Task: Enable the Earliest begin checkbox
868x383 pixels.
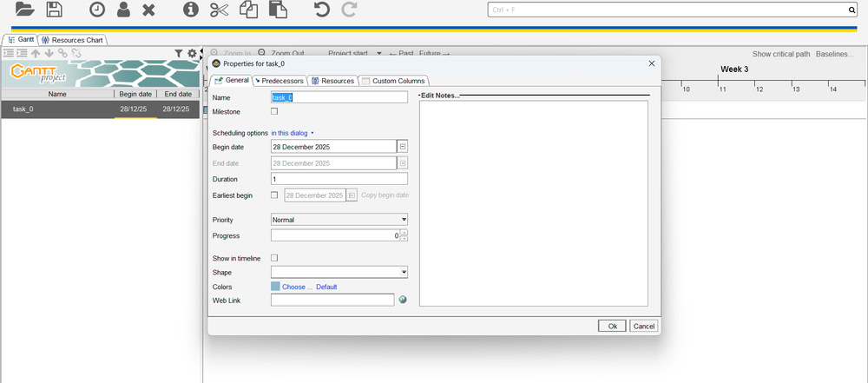Action: pos(274,195)
